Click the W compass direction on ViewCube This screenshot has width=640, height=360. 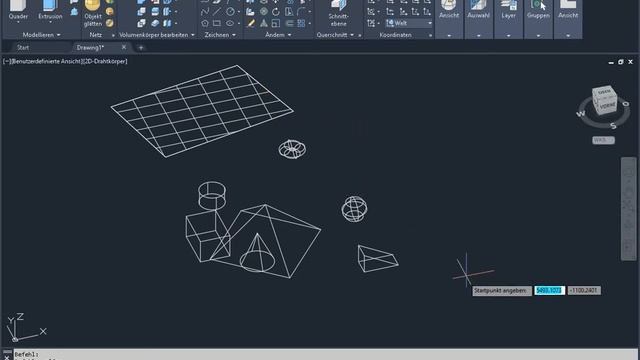pos(581,113)
